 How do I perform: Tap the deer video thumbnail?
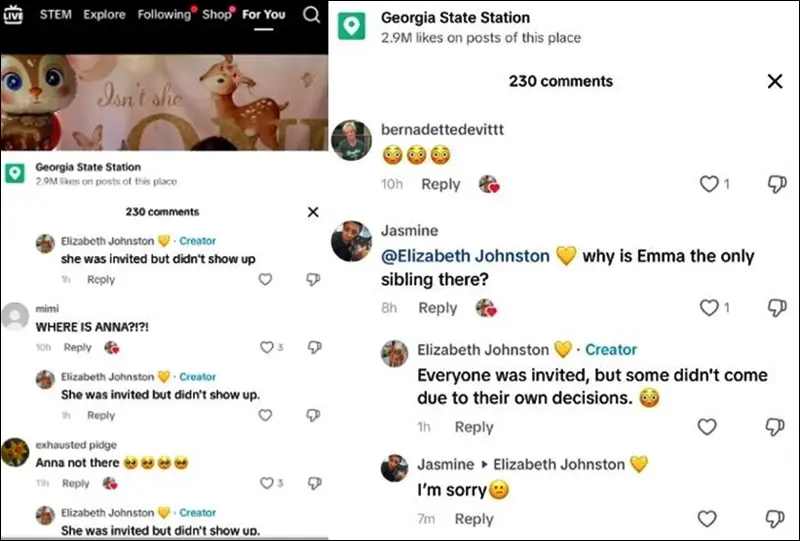[x=164, y=101]
